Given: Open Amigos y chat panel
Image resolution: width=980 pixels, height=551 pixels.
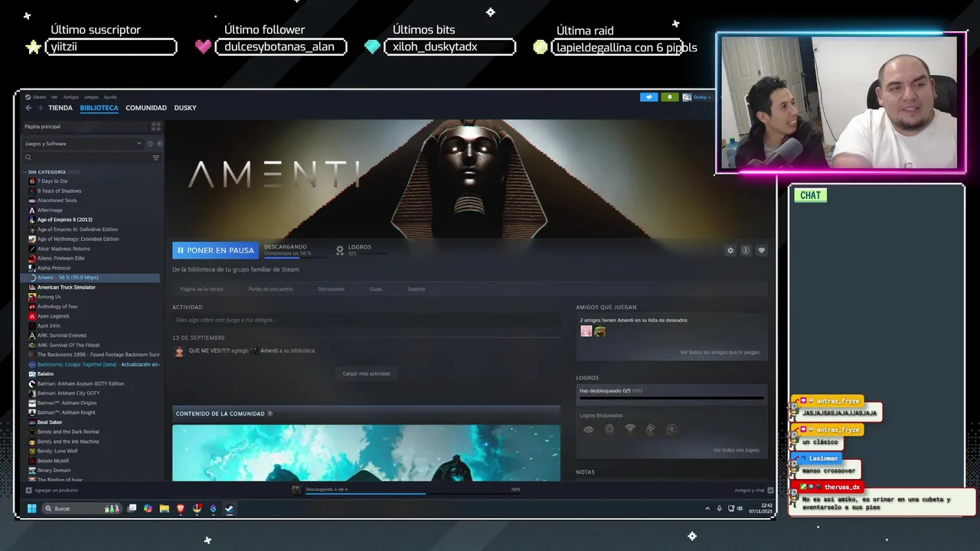Looking at the screenshot, I should tap(753, 490).
